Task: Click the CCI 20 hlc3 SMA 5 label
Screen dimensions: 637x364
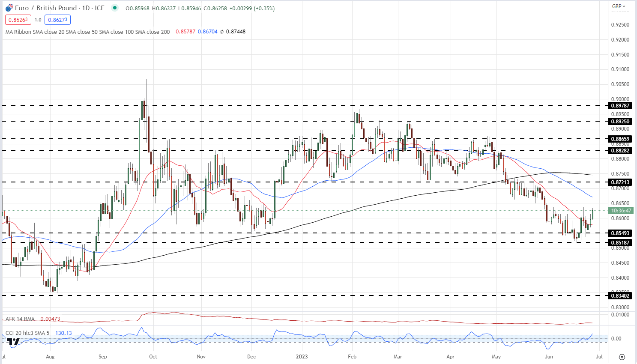Action: 27,333
